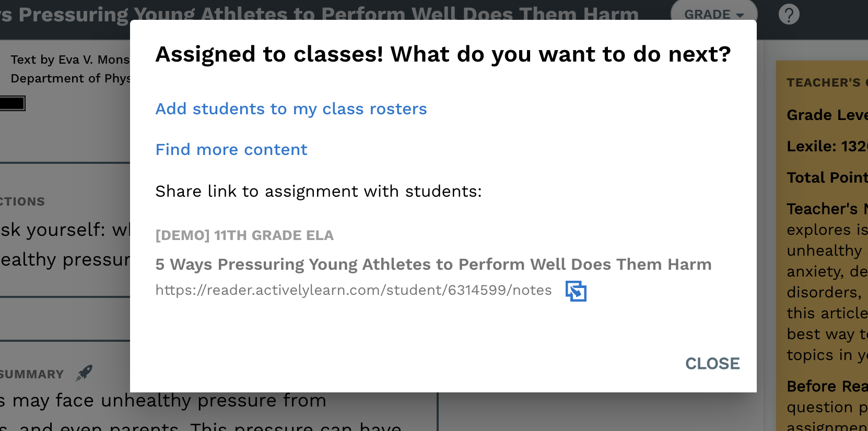Viewport: 868px width, 431px height.
Task: Click Total Points in the teacher panel
Action: pyautogui.click(x=827, y=177)
